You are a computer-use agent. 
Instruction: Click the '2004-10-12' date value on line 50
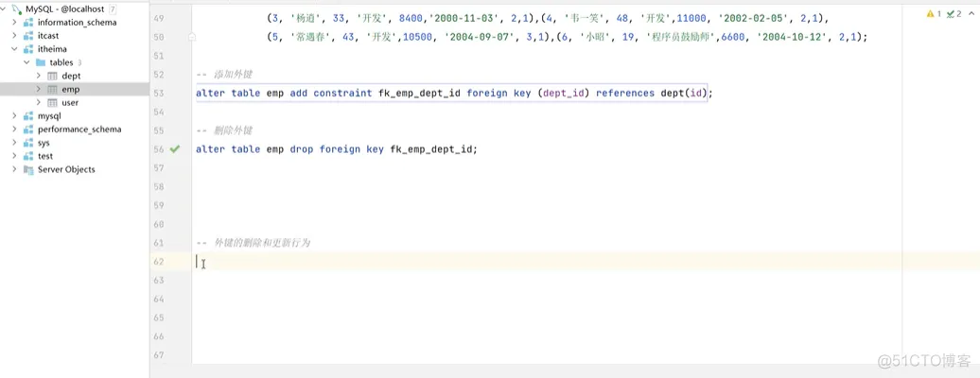[791, 38]
